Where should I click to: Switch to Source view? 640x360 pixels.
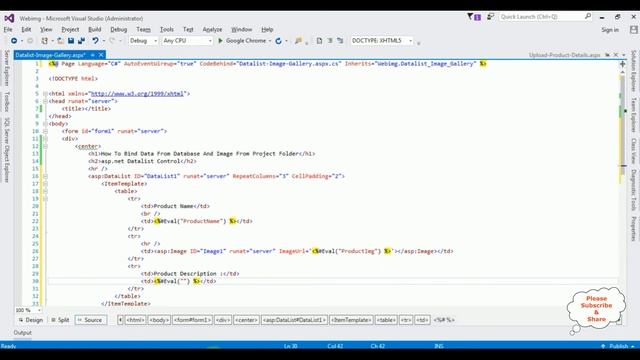(90, 320)
